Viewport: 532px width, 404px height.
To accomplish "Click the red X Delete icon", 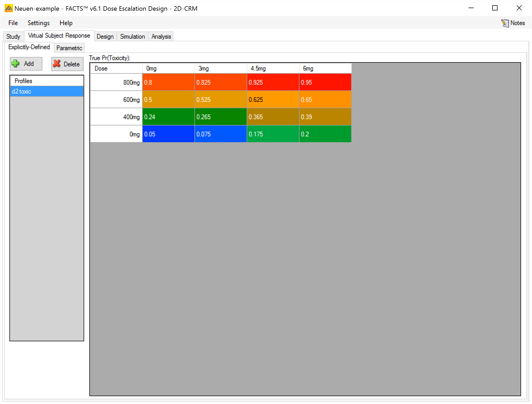I will click(57, 64).
